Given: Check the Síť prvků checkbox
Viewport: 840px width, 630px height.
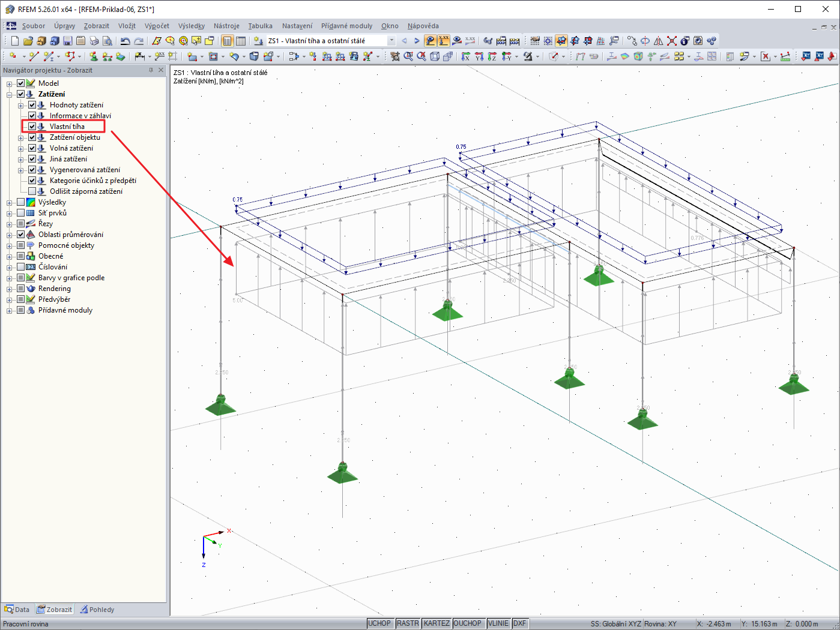Looking at the screenshot, I should (21, 213).
